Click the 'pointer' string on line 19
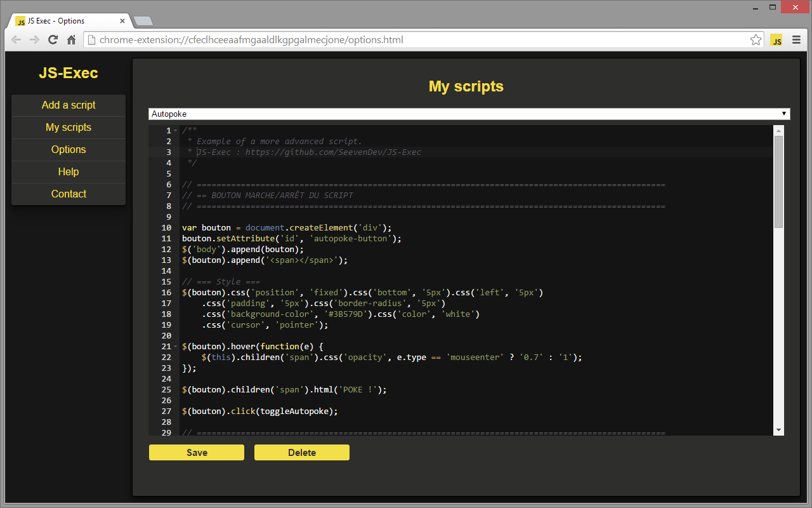 point(297,325)
